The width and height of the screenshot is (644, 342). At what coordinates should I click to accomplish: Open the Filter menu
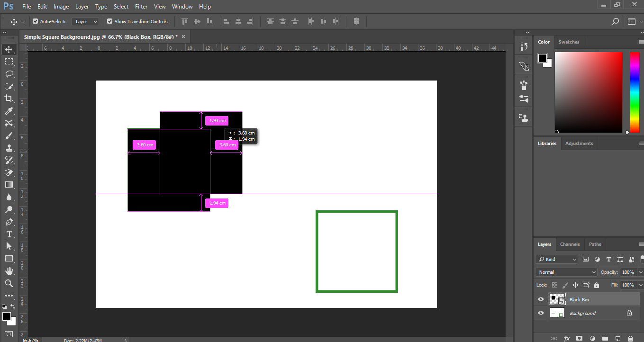[x=141, y=7]
